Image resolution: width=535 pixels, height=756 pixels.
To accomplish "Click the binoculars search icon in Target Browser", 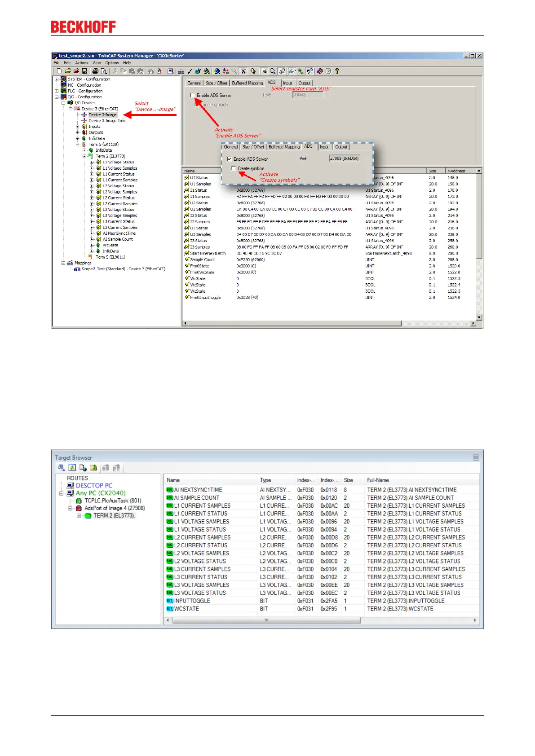I will (61, 468).
